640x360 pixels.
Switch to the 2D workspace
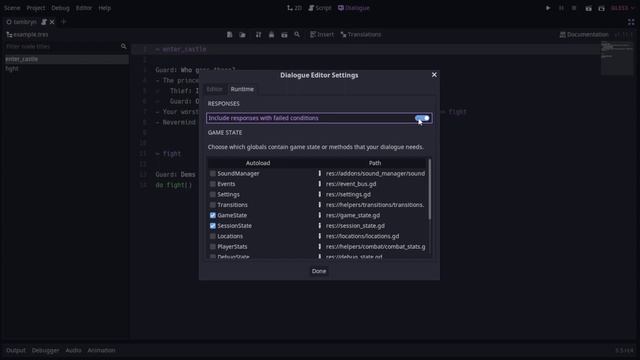pyautogui.click(x=294, y=8)
